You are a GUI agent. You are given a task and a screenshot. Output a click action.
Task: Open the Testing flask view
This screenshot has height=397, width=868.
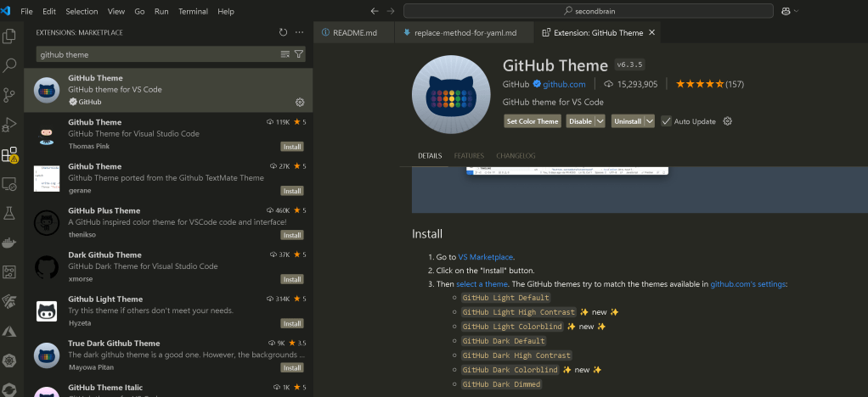(x=9, y=213)
